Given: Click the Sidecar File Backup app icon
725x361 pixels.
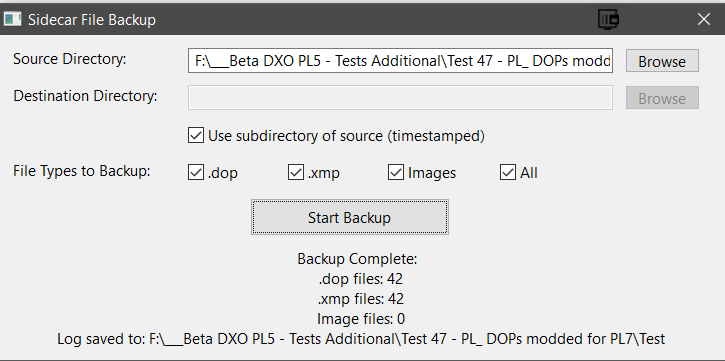Looking at the screenshot, I should click(12, 19).
